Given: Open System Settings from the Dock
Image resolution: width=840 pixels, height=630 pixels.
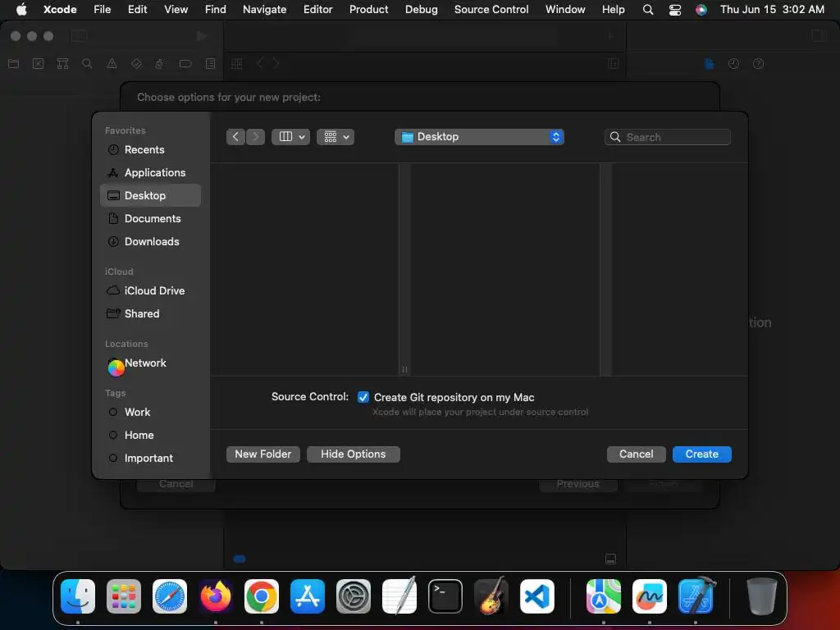Looking at the screenshot, I should click(354, 596).
